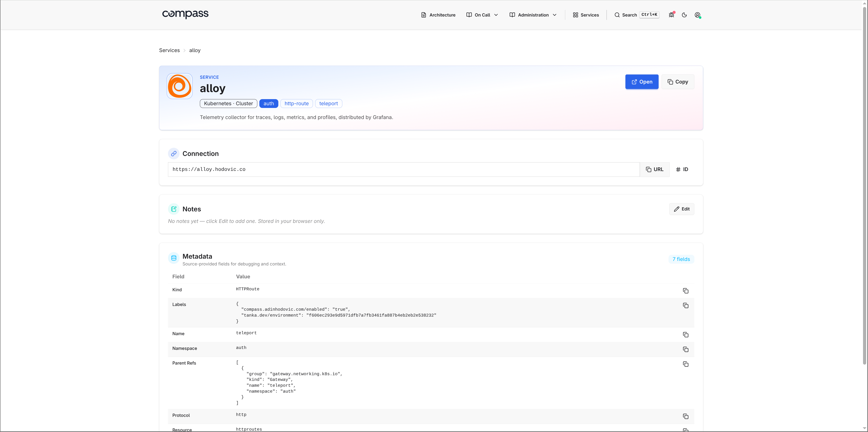
Task: Copy the service ID
Action: pos(682,169)
